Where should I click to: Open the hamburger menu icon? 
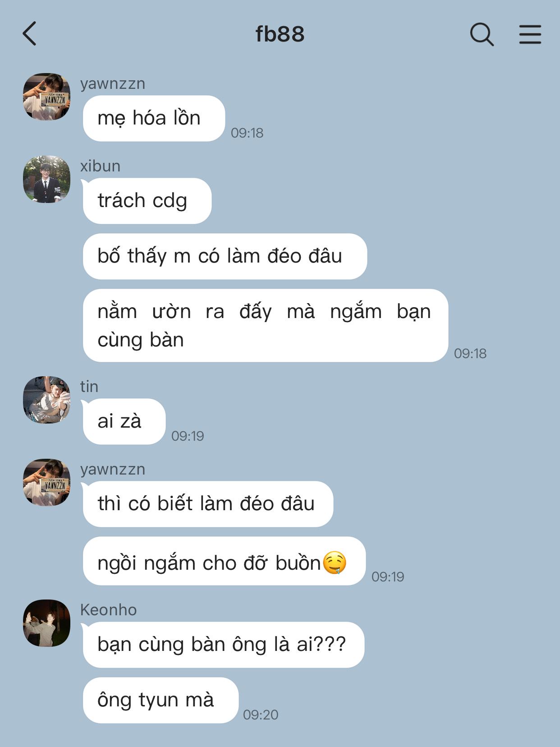click(530, 34)
